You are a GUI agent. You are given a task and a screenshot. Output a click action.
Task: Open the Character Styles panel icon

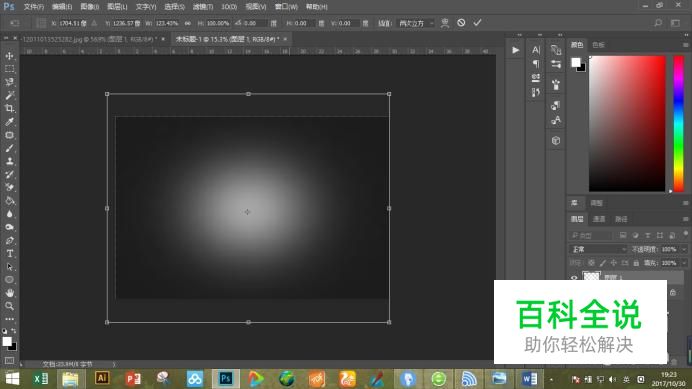556,120
